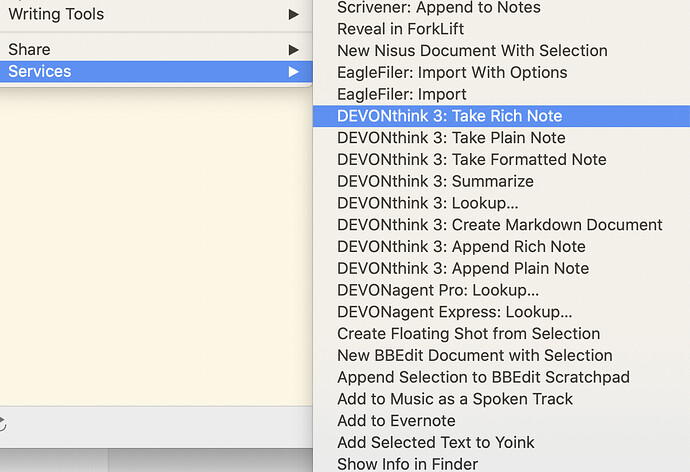Select Add Selected Text to Yoink
This screenshot has width=690, height=472.
coord(501,443)
